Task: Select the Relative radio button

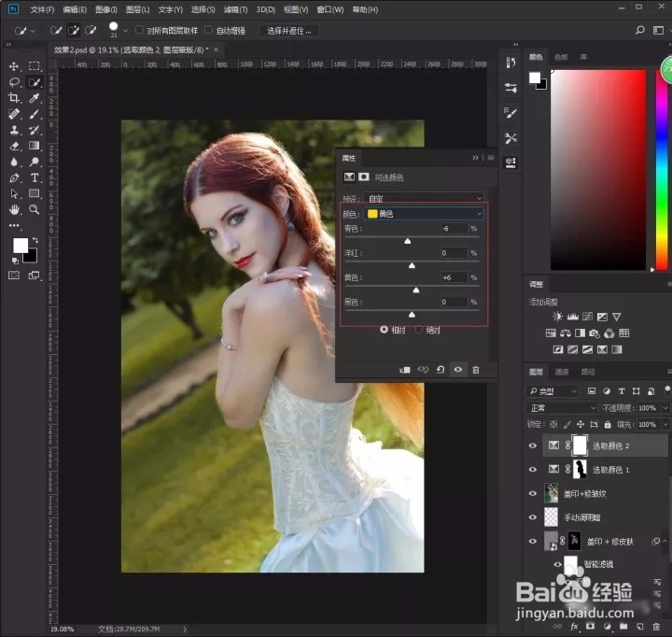Action: tap(384, 330)
